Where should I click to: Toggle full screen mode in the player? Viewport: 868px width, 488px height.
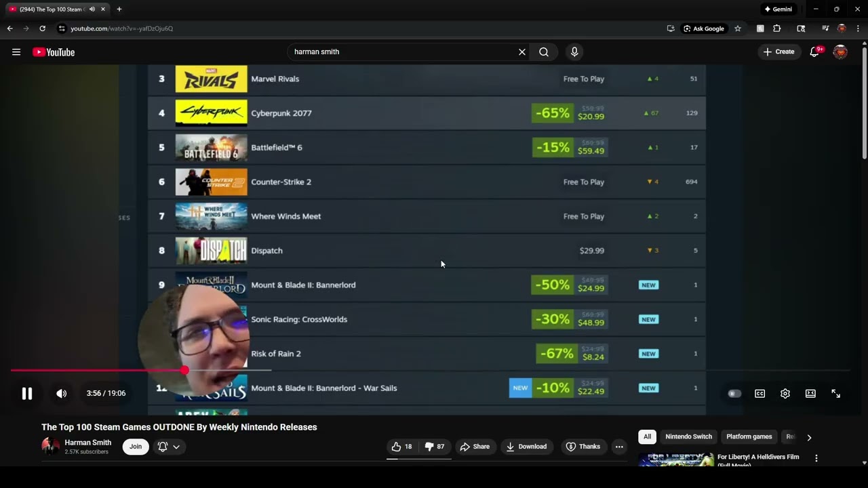[836, 393]
